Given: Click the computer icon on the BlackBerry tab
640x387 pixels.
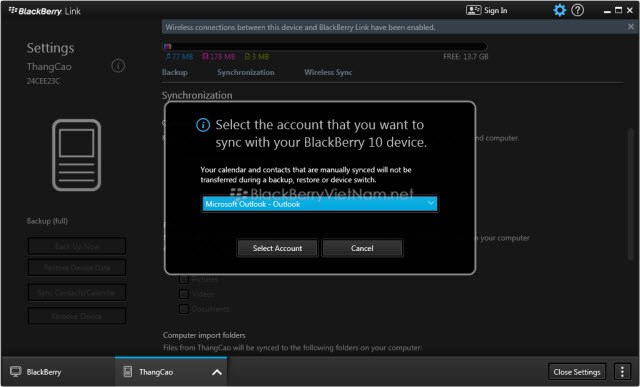Looking at the screenshot, I should click(x=16, y=371).
